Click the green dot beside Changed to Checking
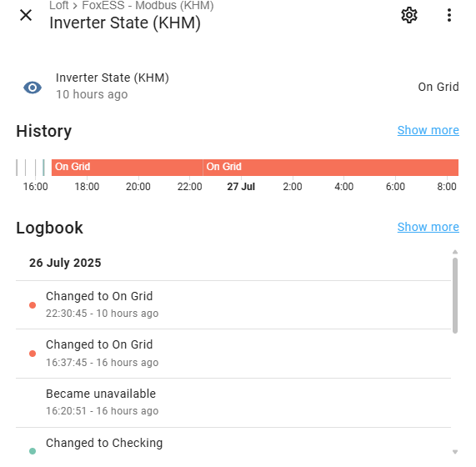Viewport: 476px width, 467px height. pyautogui.click(x=33, y=451)
